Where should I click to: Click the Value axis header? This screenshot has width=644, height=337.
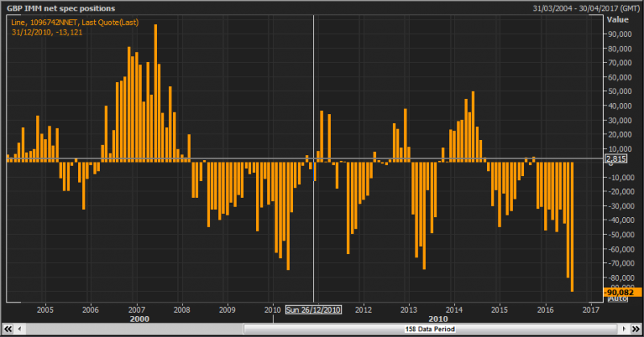[617, 18]
